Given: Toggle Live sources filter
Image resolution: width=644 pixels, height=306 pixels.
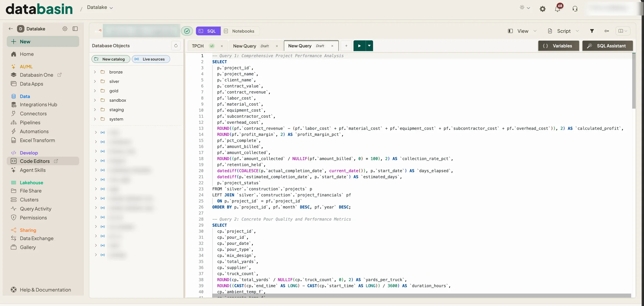Looking at the screenshot, I should click(x=151, y=59).
